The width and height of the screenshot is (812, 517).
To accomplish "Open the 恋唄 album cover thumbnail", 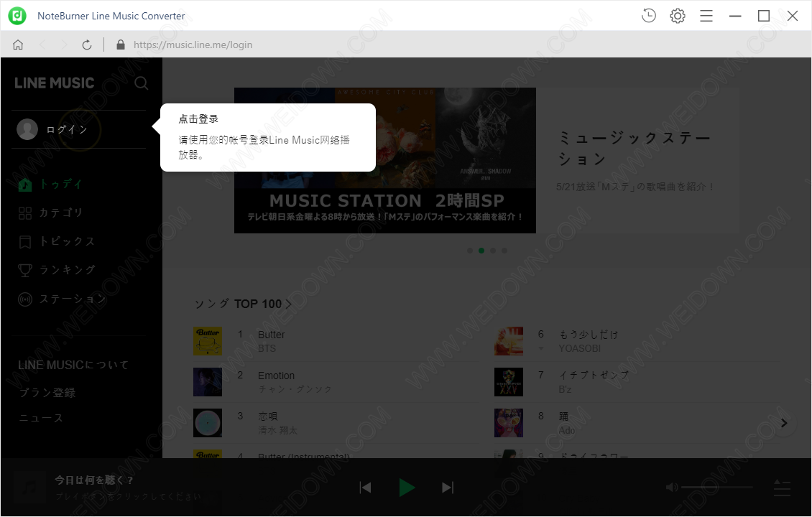I will click(208, 423).
